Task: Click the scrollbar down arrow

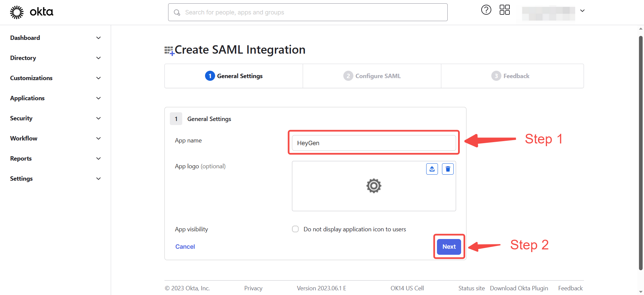Action: click(x=641, y=292)
